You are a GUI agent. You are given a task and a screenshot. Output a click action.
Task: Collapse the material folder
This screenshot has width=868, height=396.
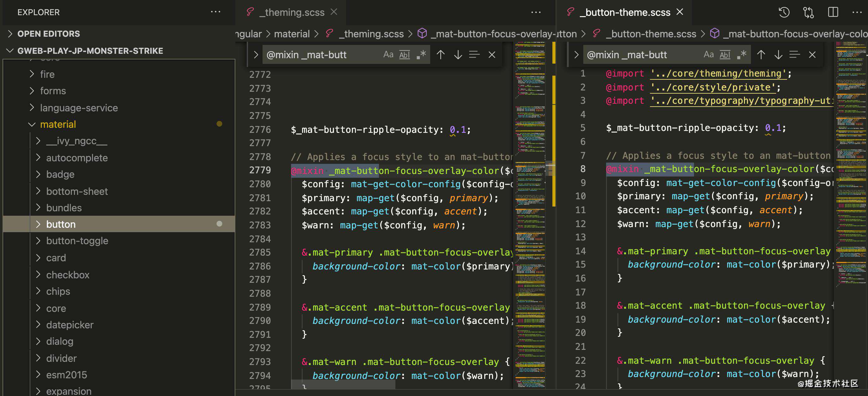pyautogui.click(x=32, y=124)
